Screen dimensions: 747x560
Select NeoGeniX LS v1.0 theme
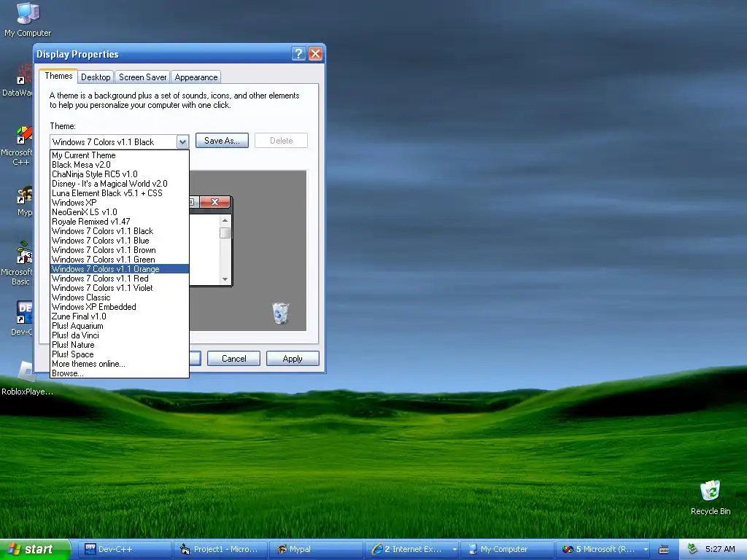120,212
